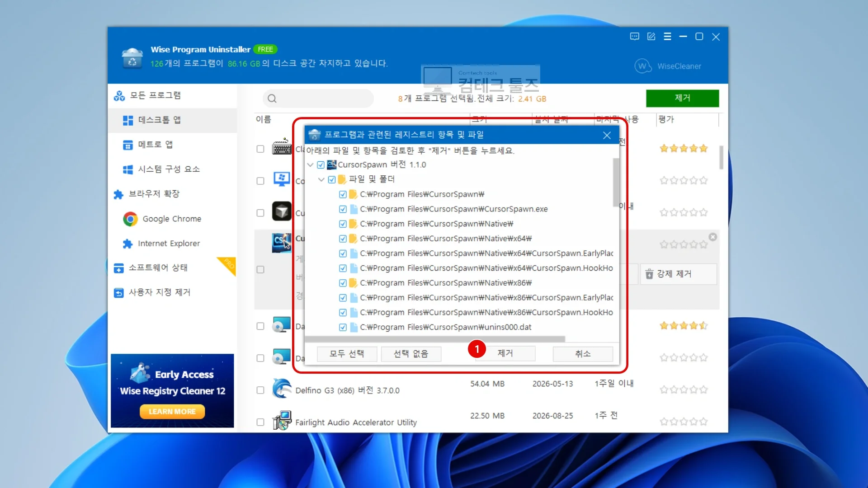This screenshot has width=868, height=488.
Task: Check the Fairlight Audio Accelerator Utility checkbox
Action: 260,422
